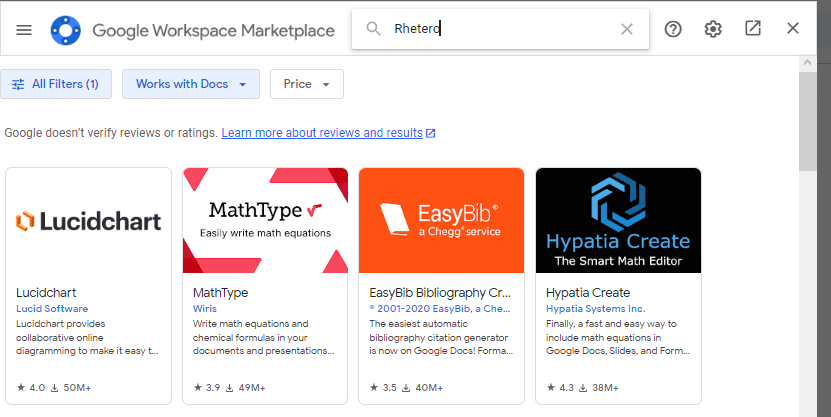Open the 2001-2020 EasyBib developer link
Viewport: 831px width, 417px height.
pyautogui.click(x=440, y=308)
